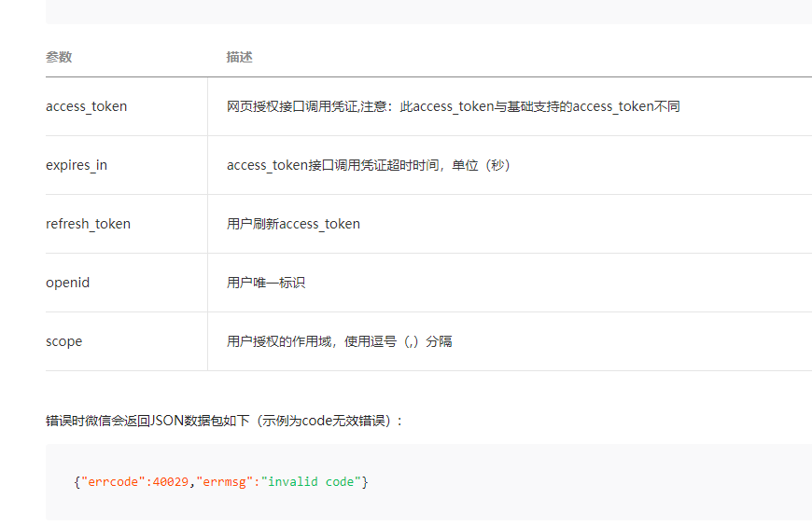Click the access_token接口调用凭证超时时间 description
812x526 pixels.
(369, 165)
